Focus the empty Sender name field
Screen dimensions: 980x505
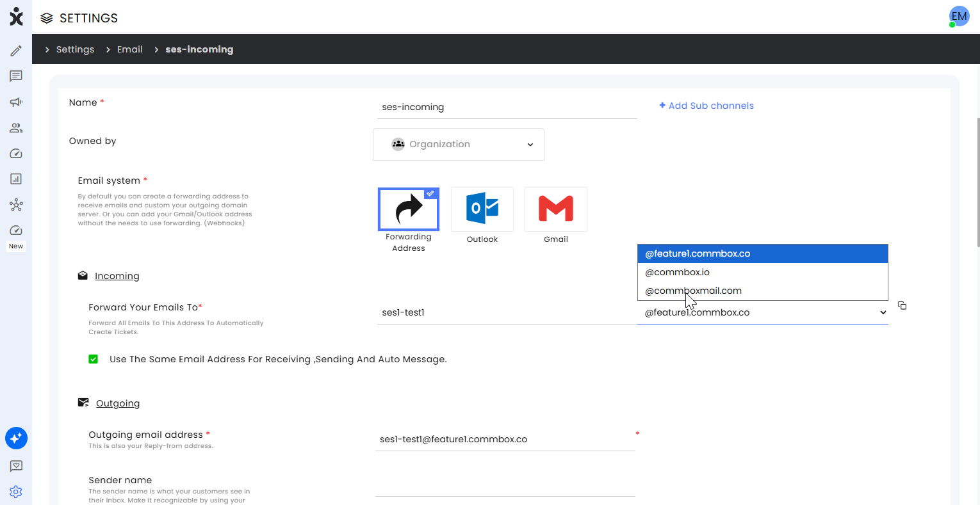pyautogui.click(x=505, y=485)
